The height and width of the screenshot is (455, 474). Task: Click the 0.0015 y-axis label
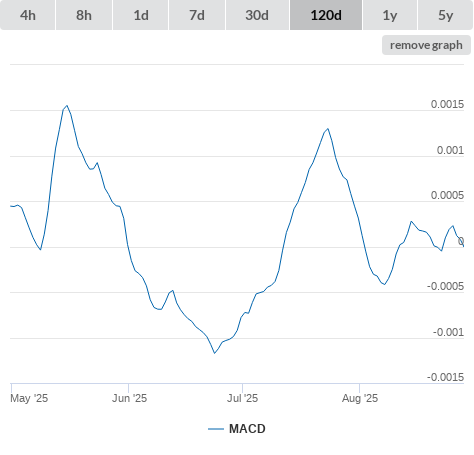[x=447, y=104]
